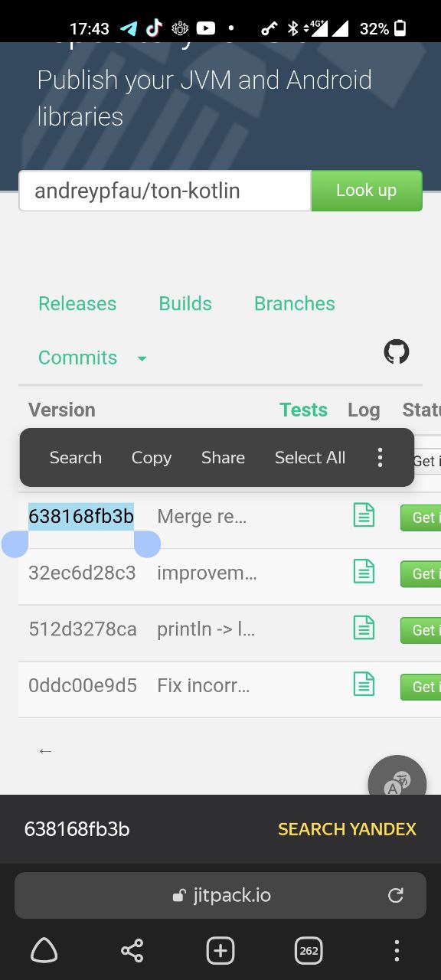This screenshot has height=980, width=441.
Task: Add a new tab with plus icon
Action: point(220,951)
